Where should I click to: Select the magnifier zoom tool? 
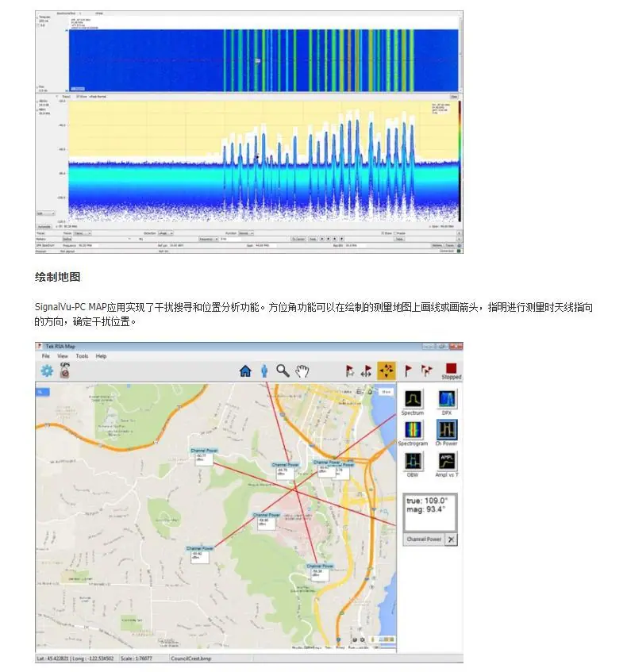(283, 371)
